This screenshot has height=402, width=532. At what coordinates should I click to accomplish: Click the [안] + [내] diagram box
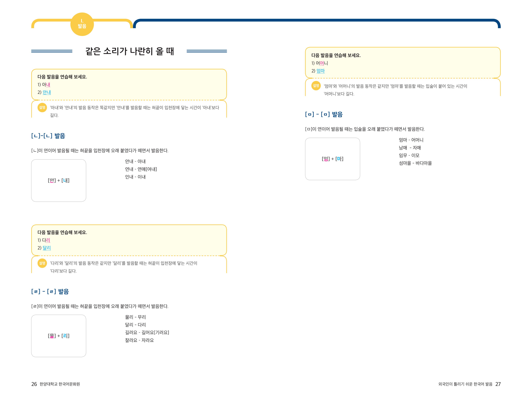(59, 180)
